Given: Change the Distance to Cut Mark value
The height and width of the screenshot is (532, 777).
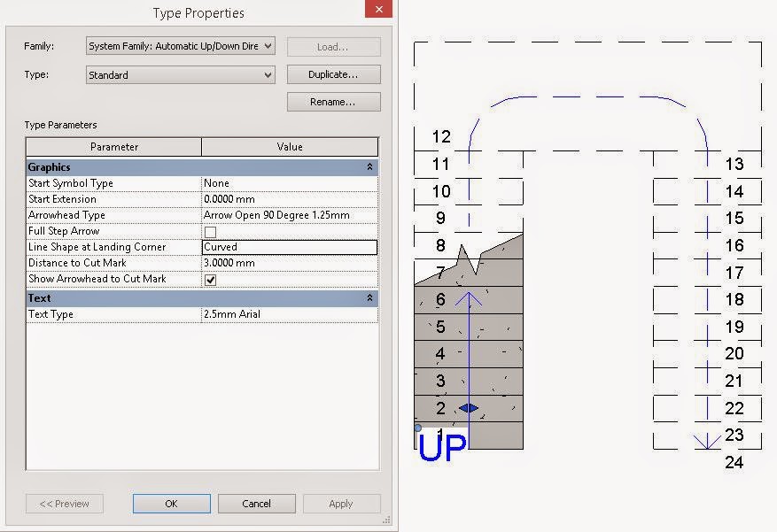Looking at the screenshot, I should (x=288, y=262).
